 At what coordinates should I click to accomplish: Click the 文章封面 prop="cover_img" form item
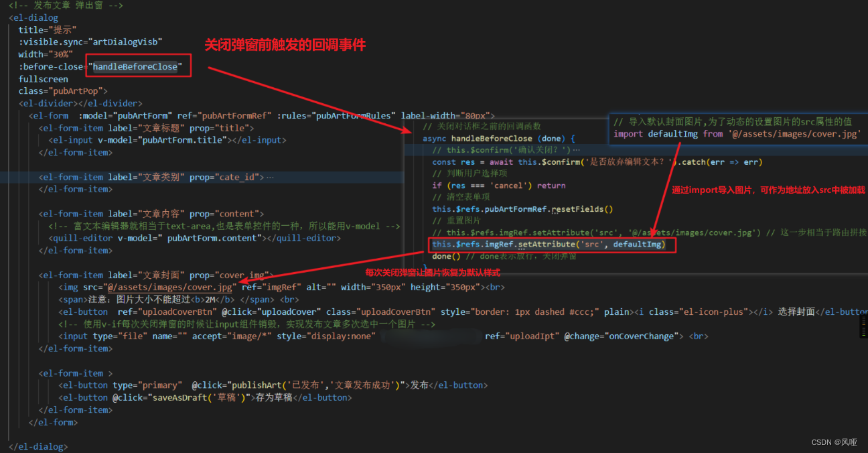coord(156,275)
